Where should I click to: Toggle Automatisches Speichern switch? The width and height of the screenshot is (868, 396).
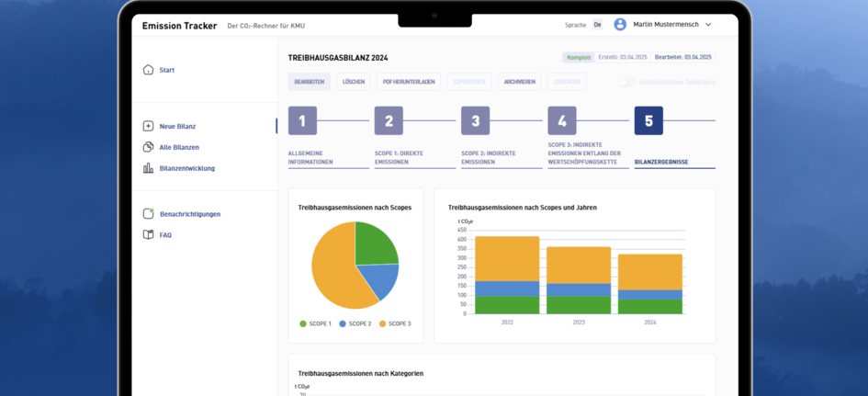[626, 82]
